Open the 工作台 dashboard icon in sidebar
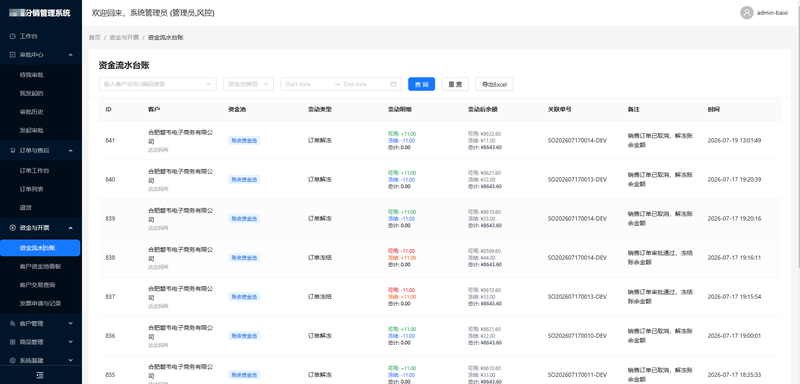Viewport: 800px width, 384px height. click(13, 36)
